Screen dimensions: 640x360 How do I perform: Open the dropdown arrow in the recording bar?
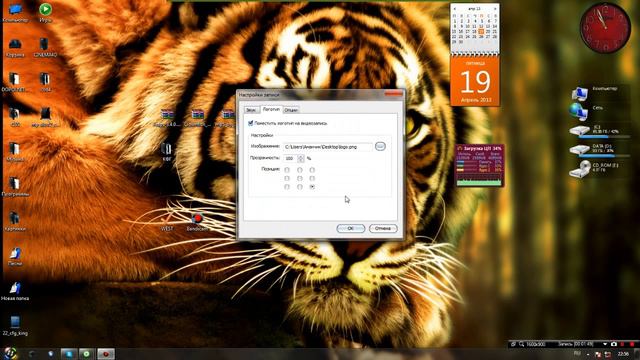[x=605, y=344]
